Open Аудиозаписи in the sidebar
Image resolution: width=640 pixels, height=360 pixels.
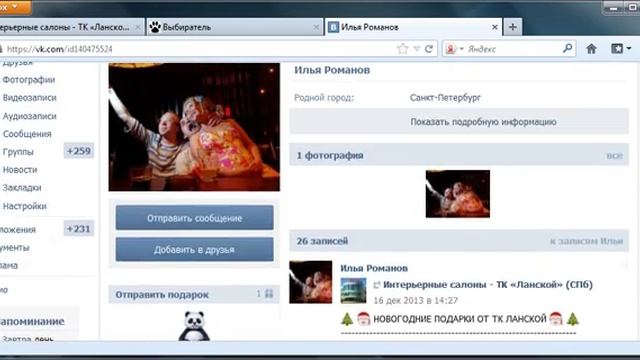(x=29, y=116)
